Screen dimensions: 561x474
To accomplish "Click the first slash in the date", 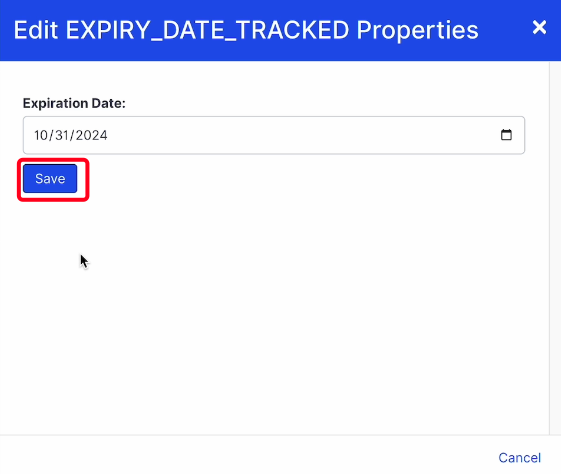I will pyautogui.click(x=52, y=135).
